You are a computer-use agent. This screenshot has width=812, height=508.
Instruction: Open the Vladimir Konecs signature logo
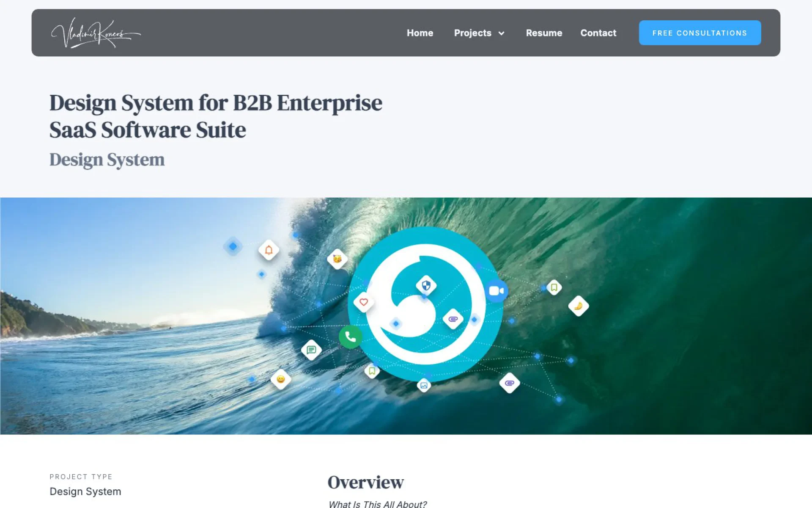point(96,33)
